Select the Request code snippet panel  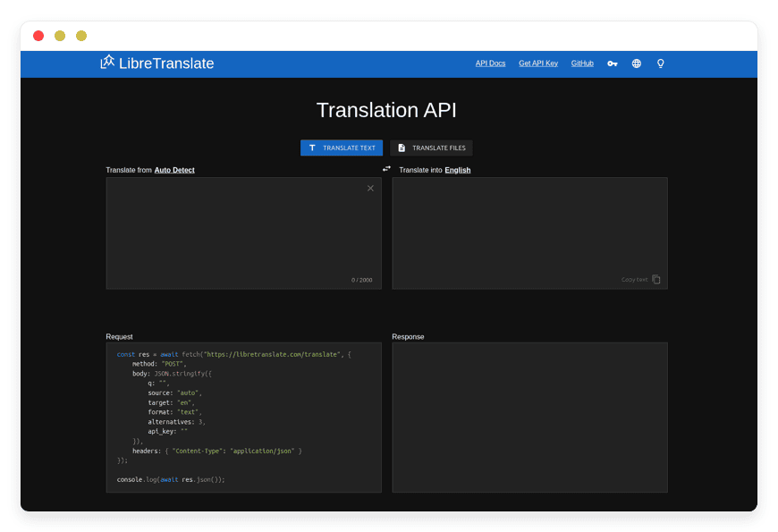(x=243, y=416)
